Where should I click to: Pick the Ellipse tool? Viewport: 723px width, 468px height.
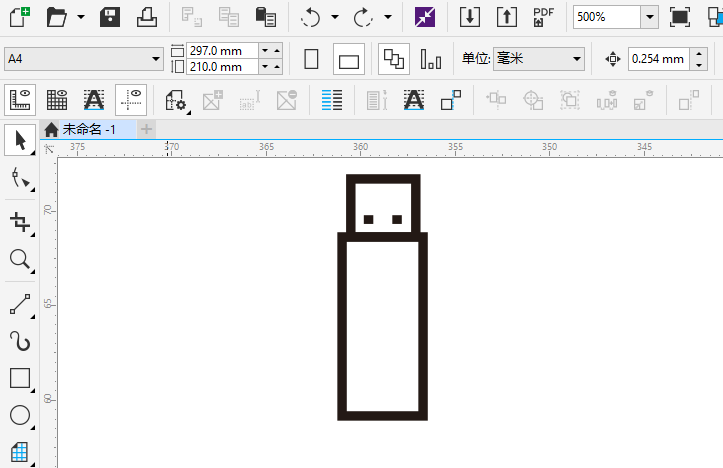pyautogui.click(x=19, y=415)
